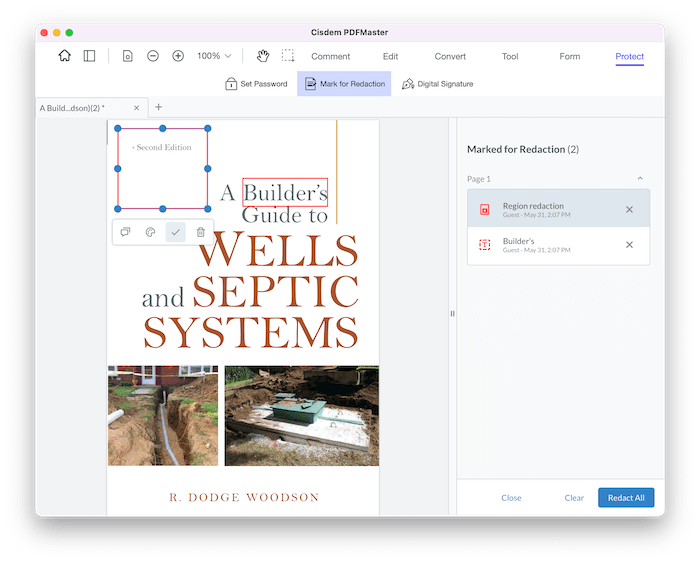Click the Builder's text redaction type icon
This screenshot has height=563, width=700.
[484, 244]
